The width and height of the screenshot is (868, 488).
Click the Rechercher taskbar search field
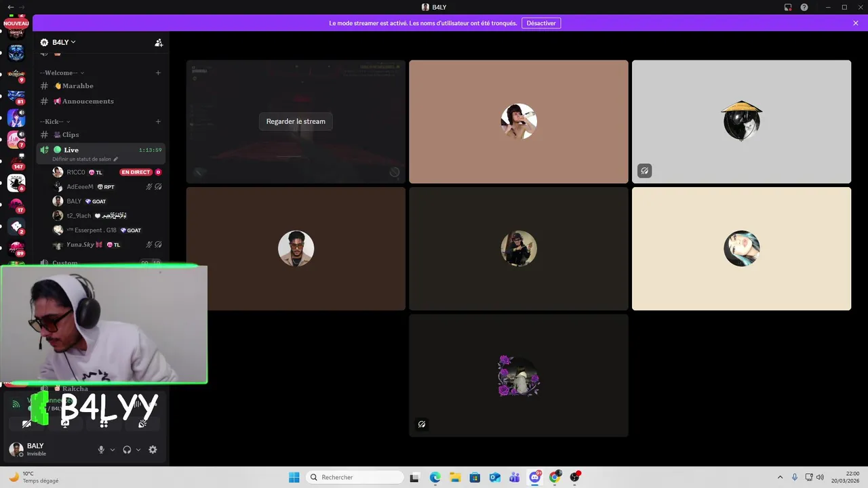(354, 477)
